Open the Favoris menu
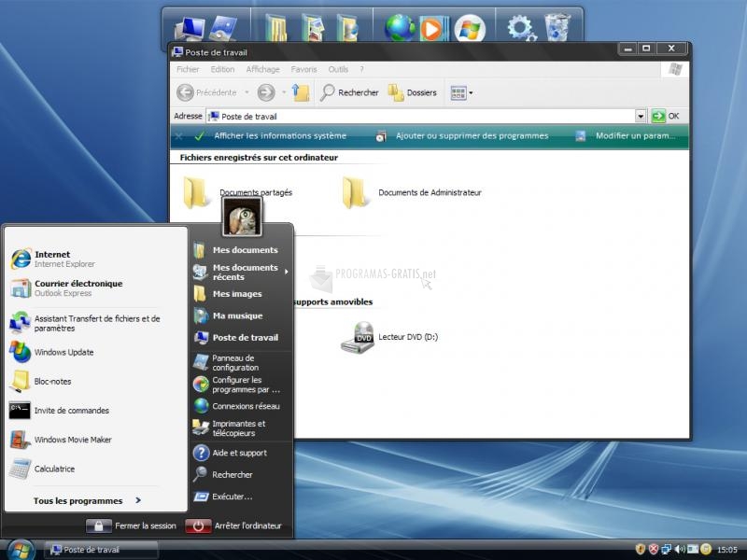The image size is (747, 560). (303, 69)
